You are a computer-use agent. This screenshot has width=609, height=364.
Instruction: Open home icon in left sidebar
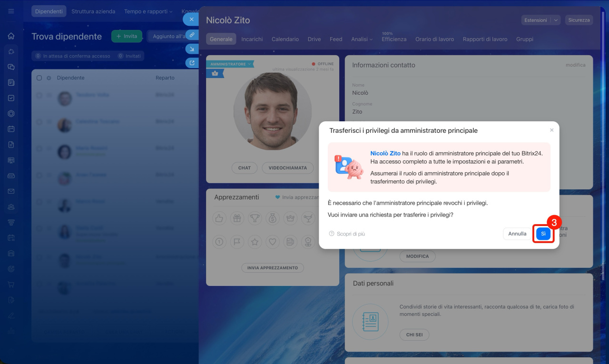(11, 36)
